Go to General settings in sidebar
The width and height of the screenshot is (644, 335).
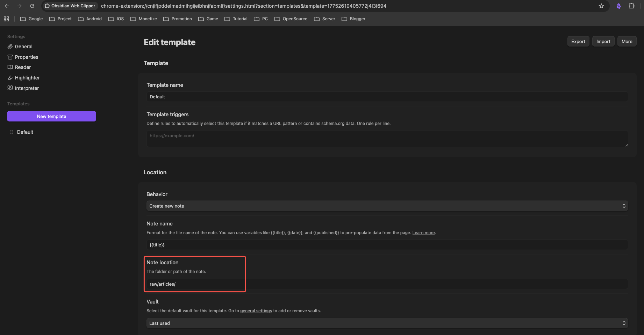23,47
